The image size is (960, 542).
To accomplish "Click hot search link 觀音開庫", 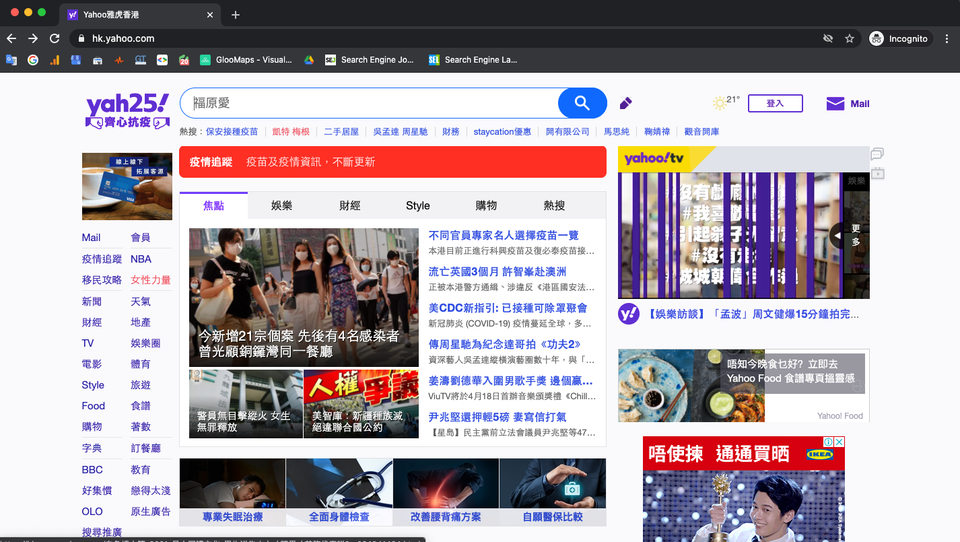I will pyautogui.click(x=702, y=132).
